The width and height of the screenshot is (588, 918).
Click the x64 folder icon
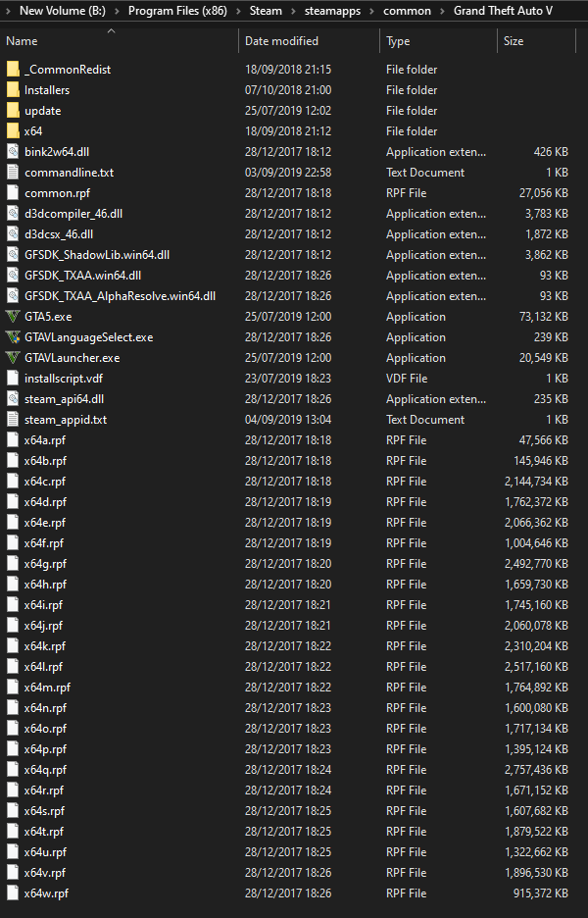pos(13,130)
